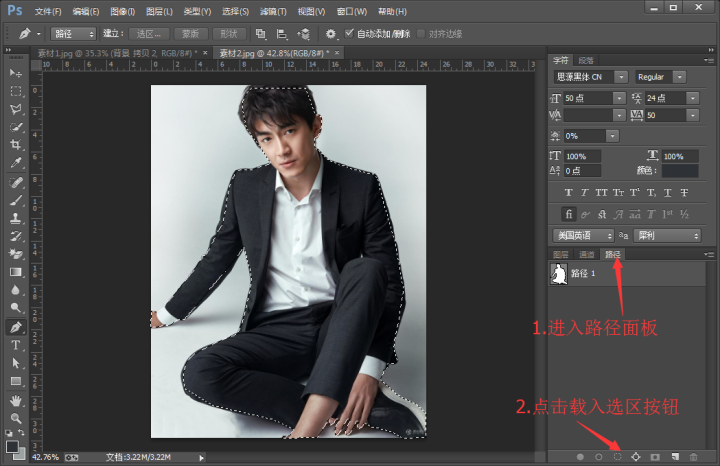
Task: Activate the Pen tool in toolbox
Action: click(16, 327)
